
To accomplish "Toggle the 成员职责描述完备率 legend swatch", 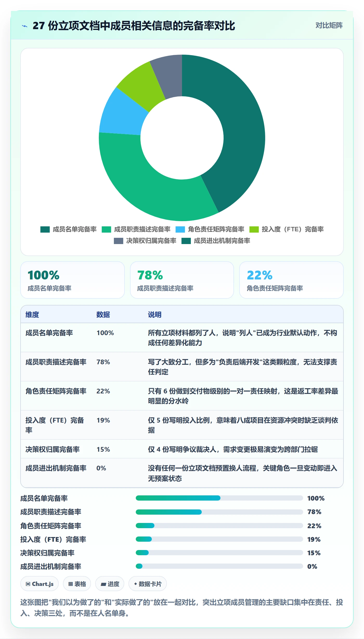I will (x=106, y=229).
